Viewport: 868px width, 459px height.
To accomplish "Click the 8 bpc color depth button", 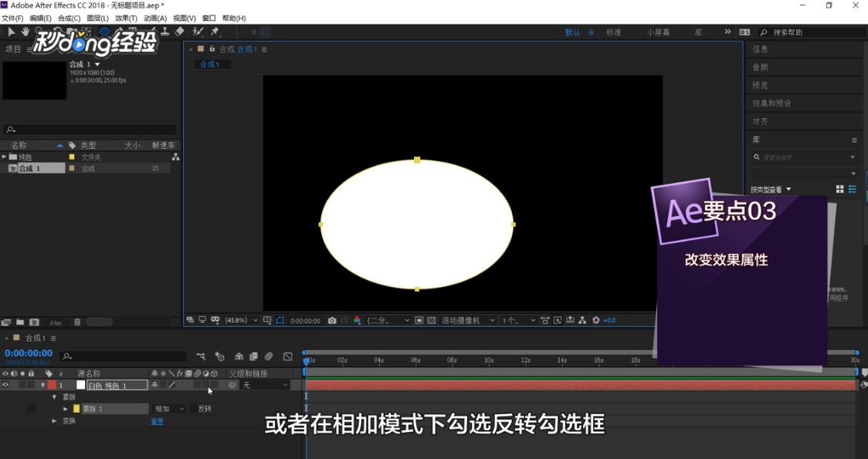I will point(56,322).
